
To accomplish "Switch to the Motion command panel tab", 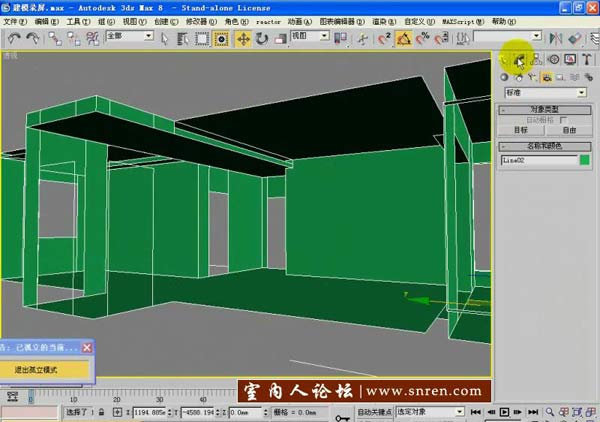I will pos(553,60).
